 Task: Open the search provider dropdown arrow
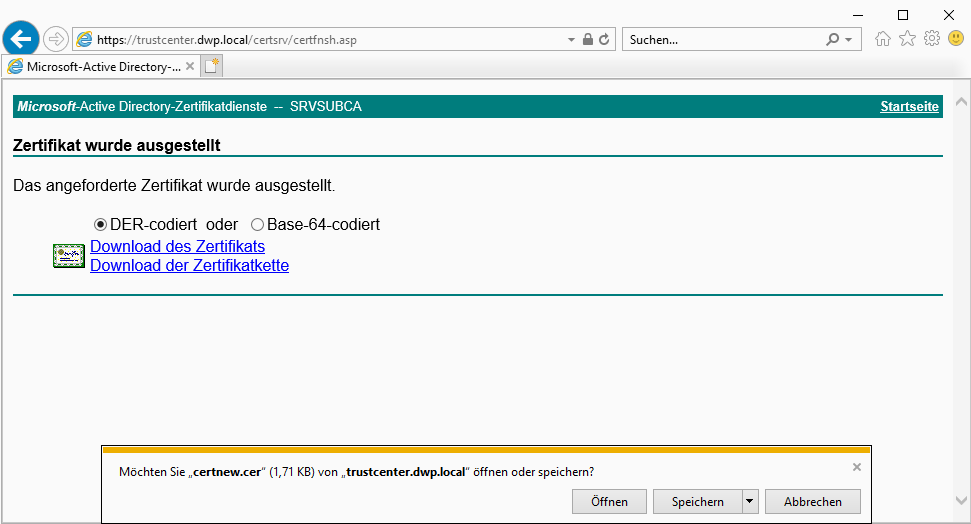click(x=849, y=40)
